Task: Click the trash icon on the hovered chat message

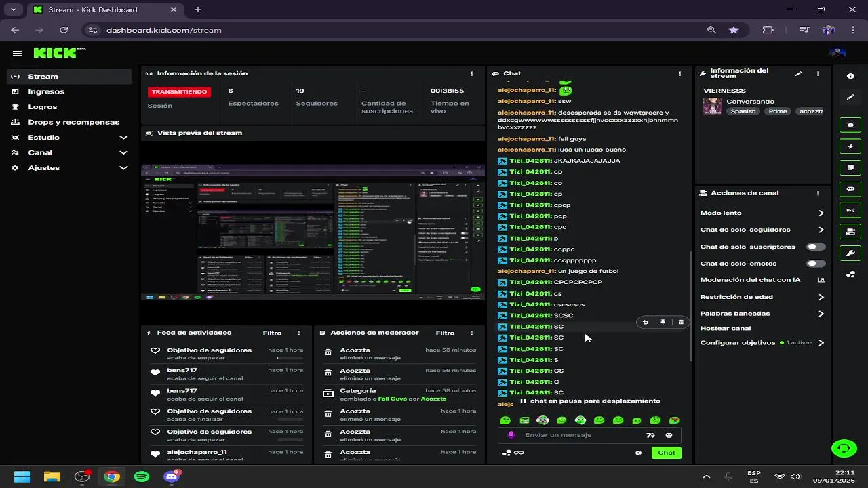Action: 681,323
